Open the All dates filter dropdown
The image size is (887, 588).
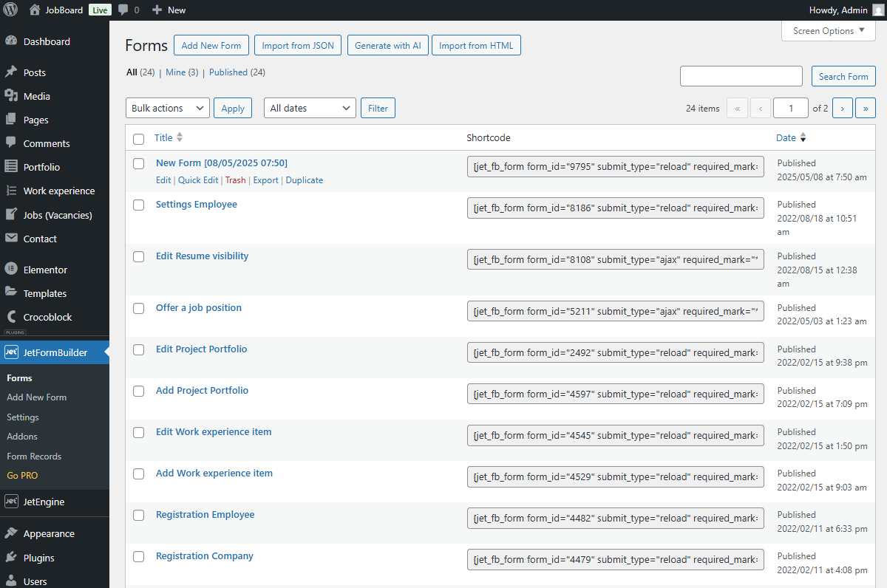[x=309, y=108]
